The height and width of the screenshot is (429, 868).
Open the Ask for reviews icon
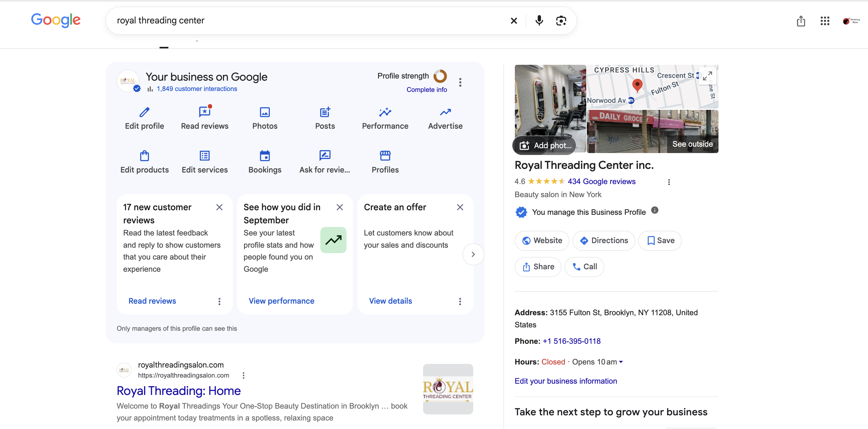pyautogui.click(x=325, y=155)
